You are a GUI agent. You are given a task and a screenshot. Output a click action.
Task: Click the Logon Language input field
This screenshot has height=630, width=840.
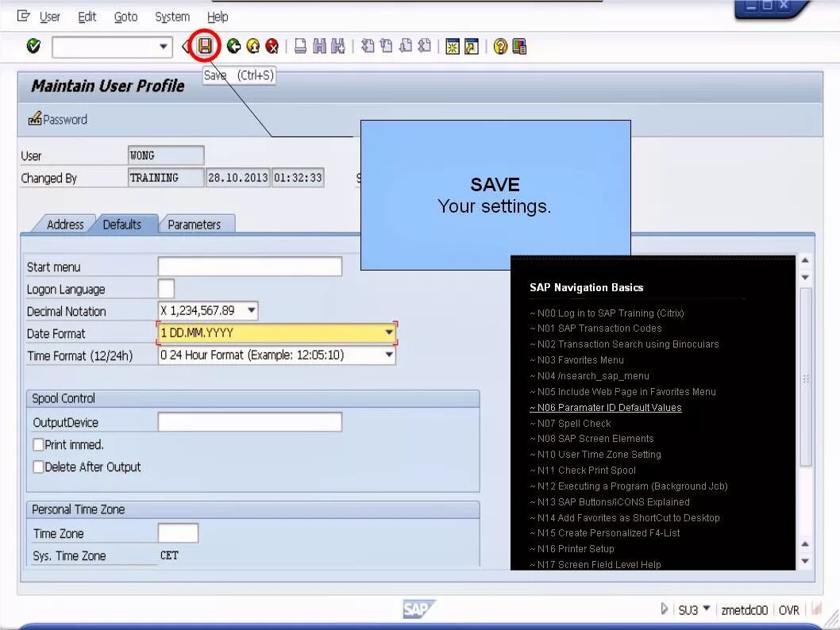tap(166, 289)
